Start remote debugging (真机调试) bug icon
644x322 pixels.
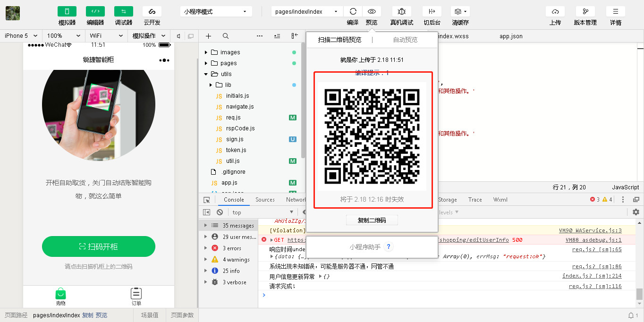[x=402, y=11]
